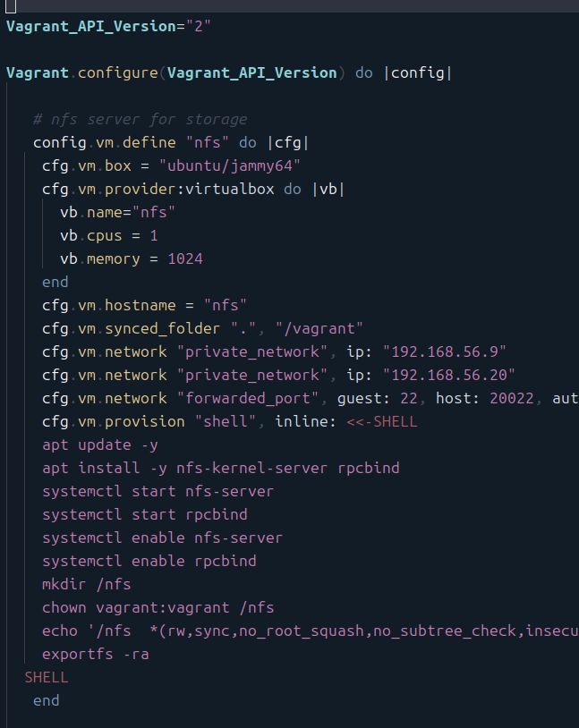Click the "chown vagrant:vagrant /nfs" line
The image size is (579, 728).
tap(158, 607)
